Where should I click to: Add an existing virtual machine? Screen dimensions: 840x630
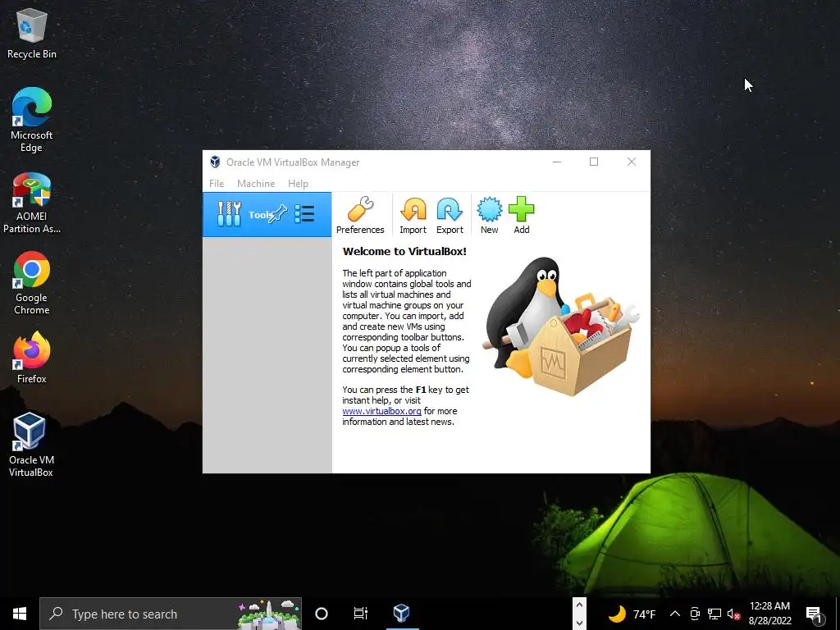(x=521, y=216)
